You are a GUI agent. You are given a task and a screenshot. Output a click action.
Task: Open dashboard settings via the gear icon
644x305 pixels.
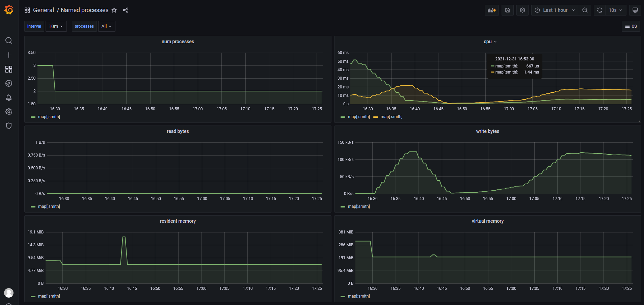(522, 10)
